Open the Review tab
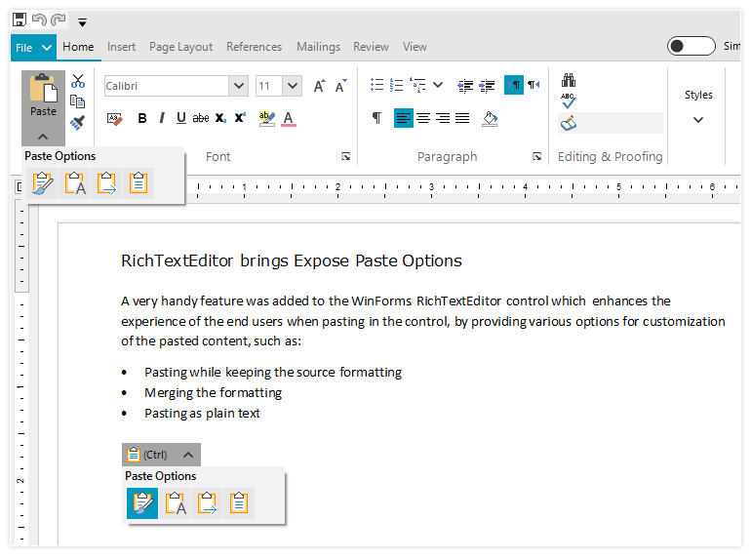 371,47
